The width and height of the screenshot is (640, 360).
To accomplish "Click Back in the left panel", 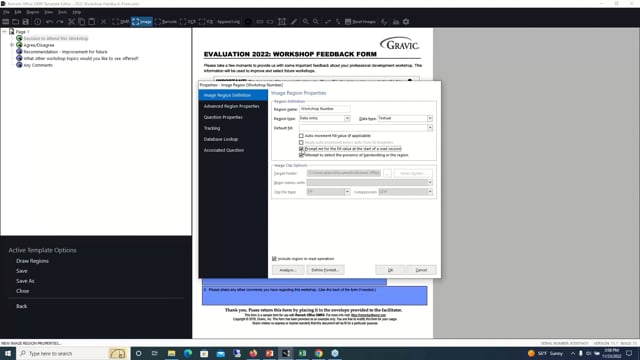I will (x=21, y=306).
